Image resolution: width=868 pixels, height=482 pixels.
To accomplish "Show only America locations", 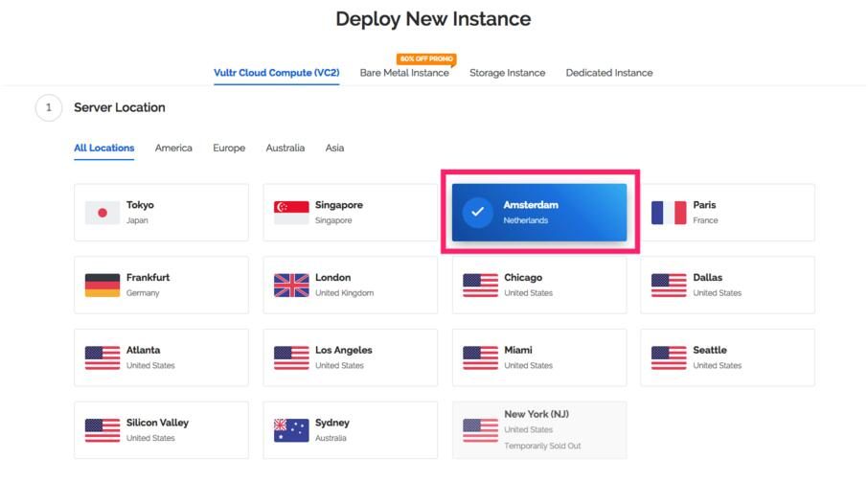I will (173, 149).
